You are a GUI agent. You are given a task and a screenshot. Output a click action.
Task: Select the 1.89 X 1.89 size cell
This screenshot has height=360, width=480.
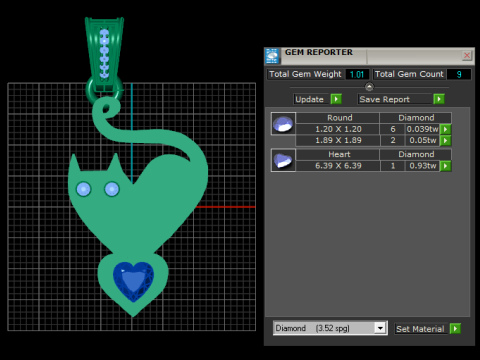pyautogui.click(x=338, y=140)
